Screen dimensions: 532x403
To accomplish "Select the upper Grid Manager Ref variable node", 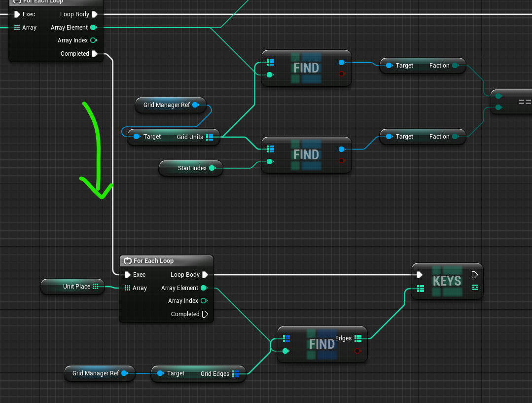I will [170, 105].
